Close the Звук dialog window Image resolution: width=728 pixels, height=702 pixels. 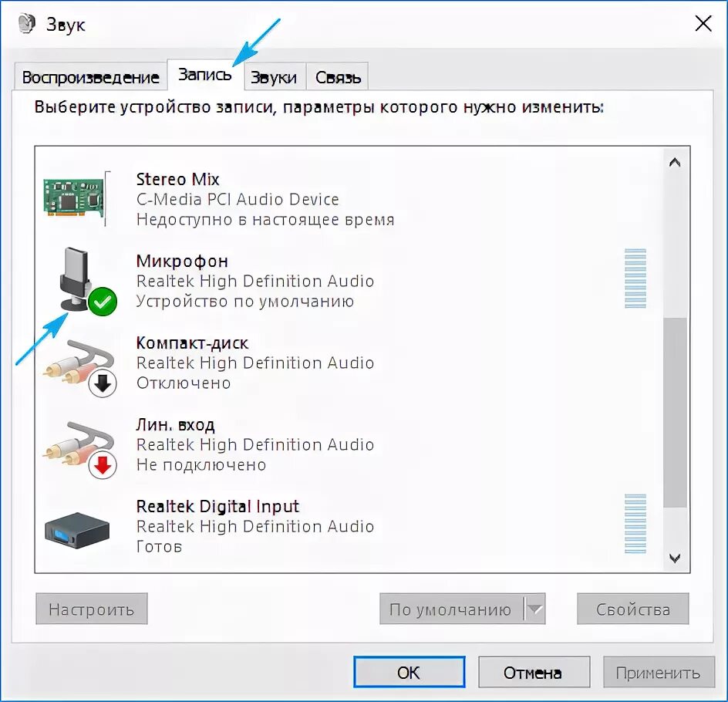(x=703, y=23)
